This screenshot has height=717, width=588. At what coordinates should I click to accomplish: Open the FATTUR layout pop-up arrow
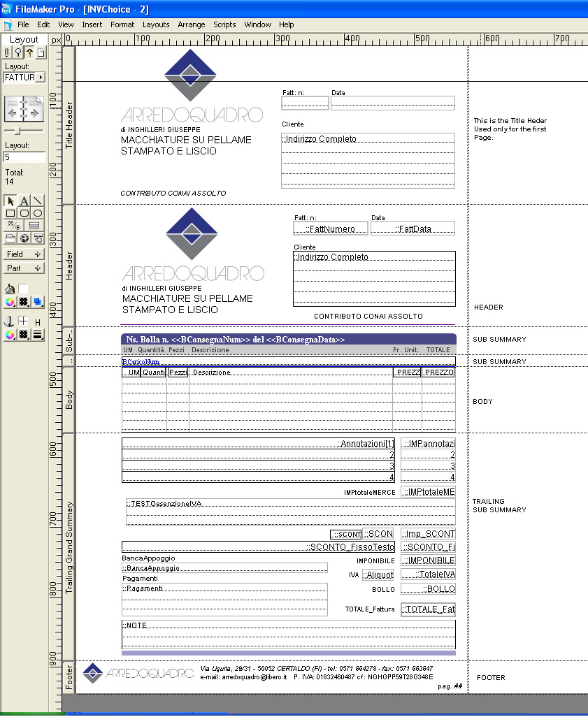41,78
